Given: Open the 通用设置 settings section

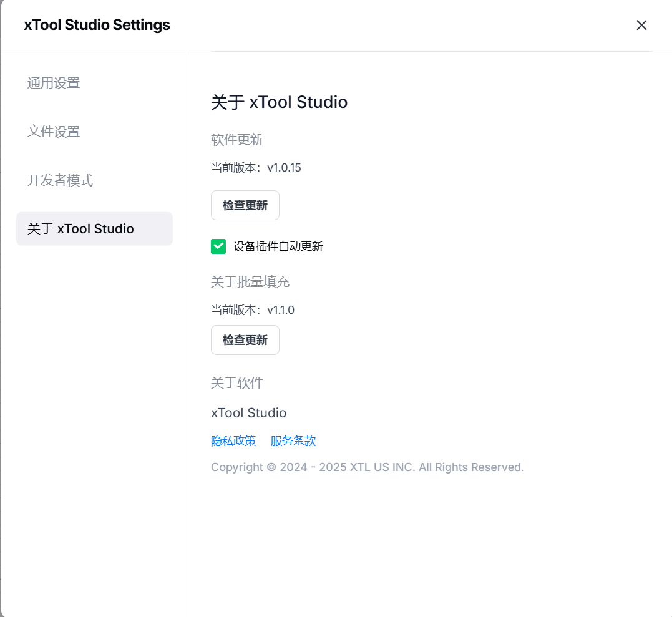Looking at the screenshot, I should click(x=54, y=83).
